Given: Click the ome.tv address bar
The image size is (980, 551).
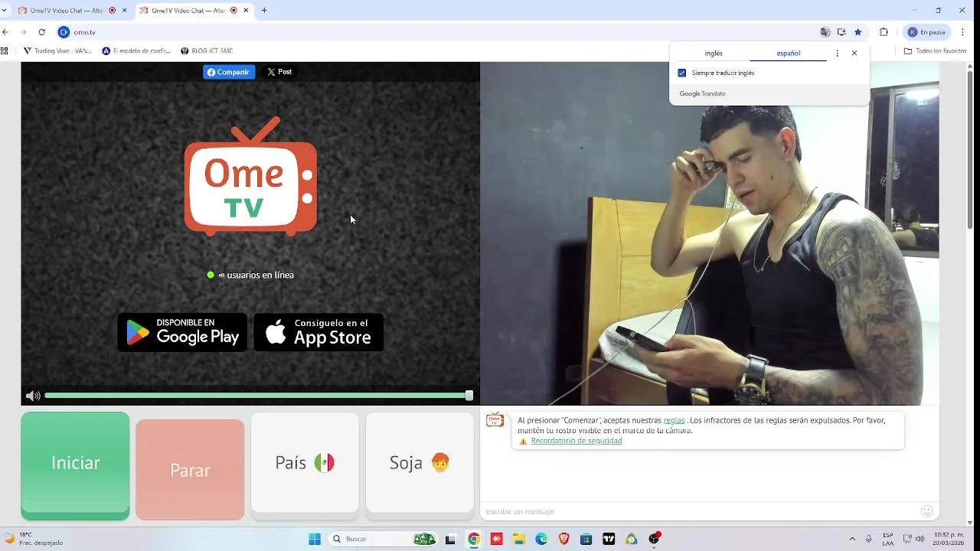Looking at the screenshot, I should [436, 32].
